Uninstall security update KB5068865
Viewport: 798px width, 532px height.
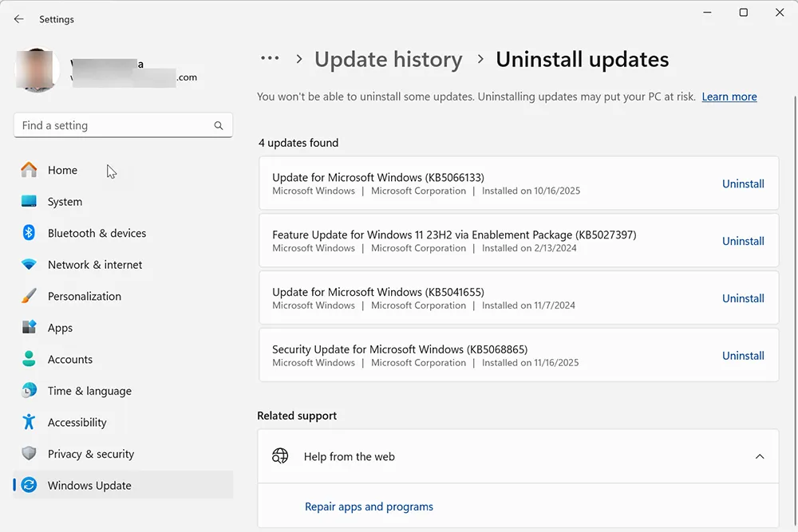click(x=743, y=355)
